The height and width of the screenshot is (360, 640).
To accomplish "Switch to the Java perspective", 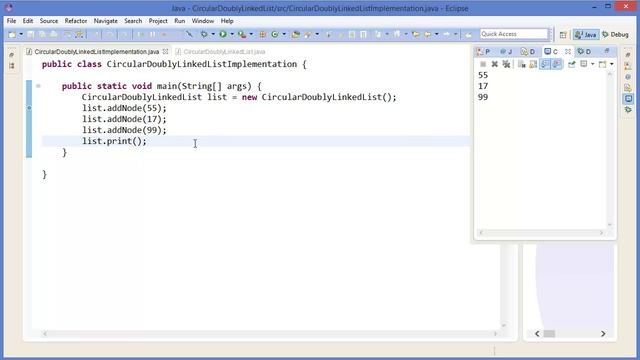I will [x=585, y=35].
